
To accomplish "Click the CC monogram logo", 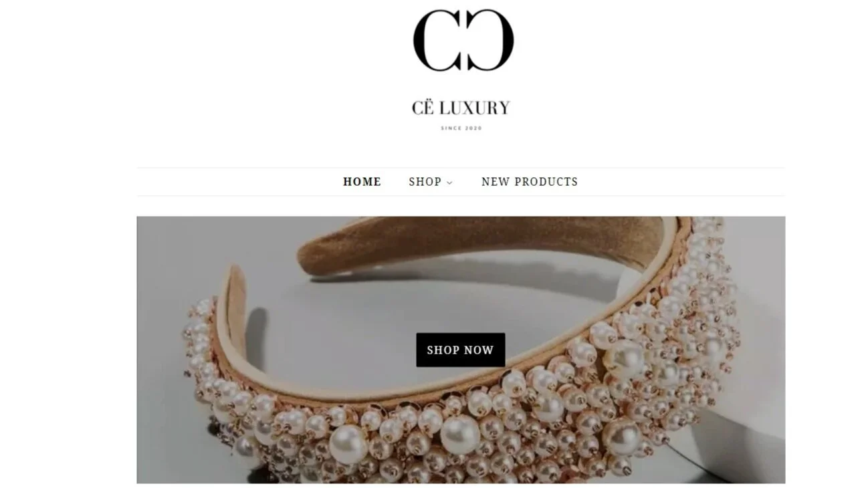I will (463, 40).
